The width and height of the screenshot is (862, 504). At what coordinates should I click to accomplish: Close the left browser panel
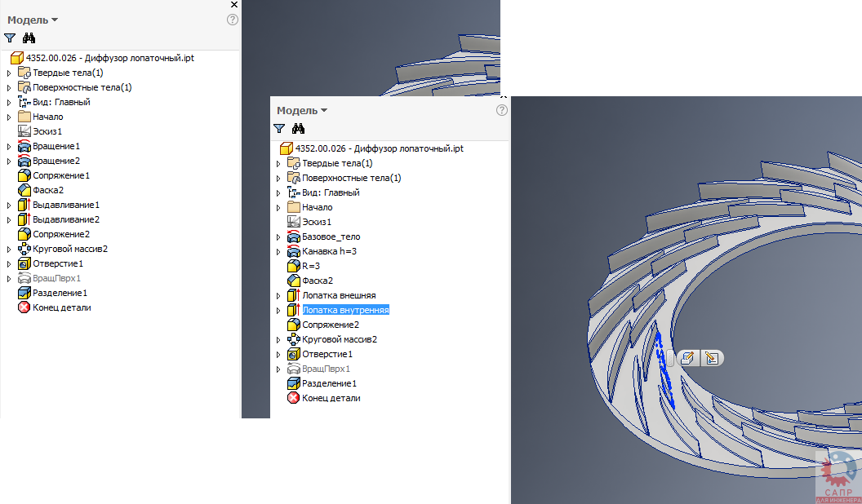234,4
